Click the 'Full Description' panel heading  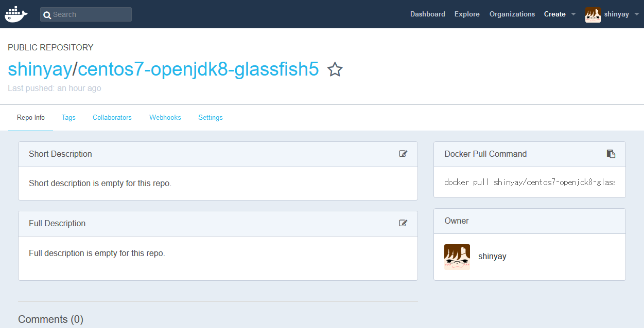[x=57, y=223]
